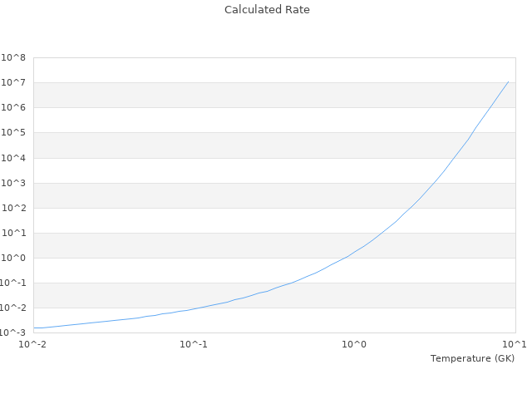Click the leftmost start of the blue curve

34,328
